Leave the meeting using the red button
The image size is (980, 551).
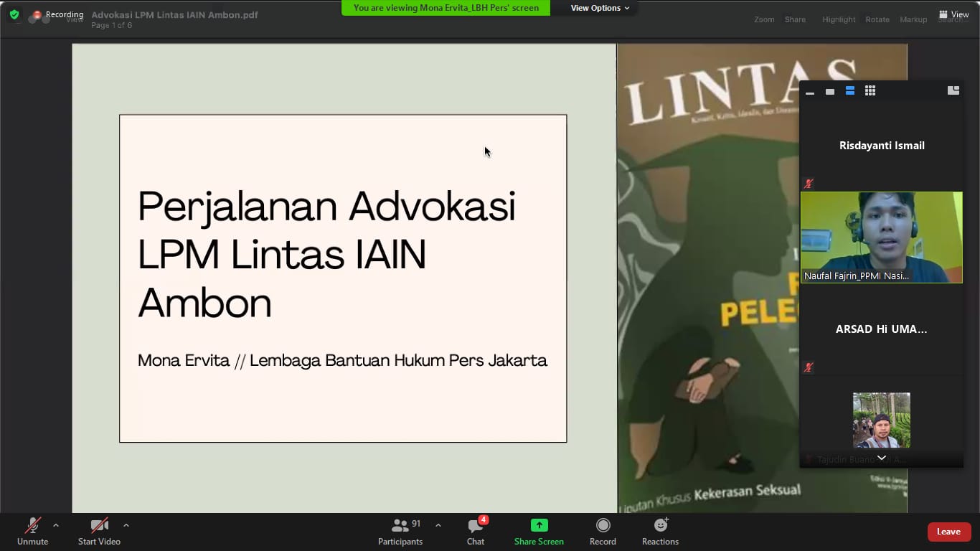948,532
